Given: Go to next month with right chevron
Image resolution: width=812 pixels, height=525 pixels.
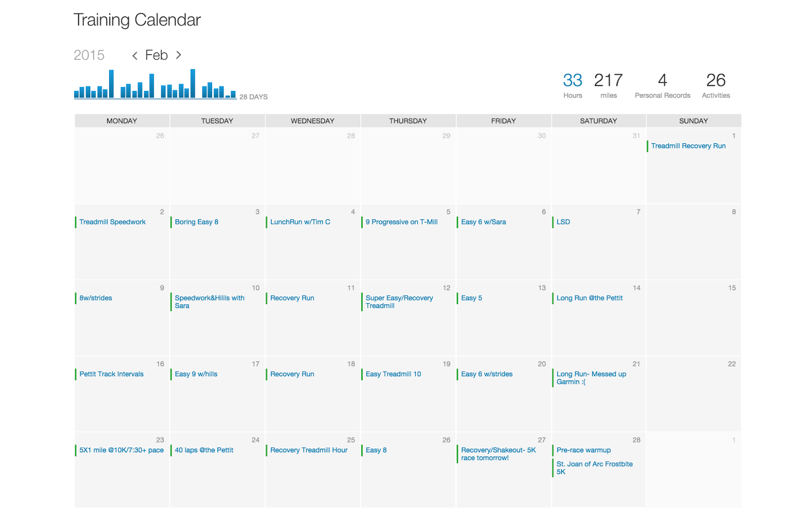Looking at the screenshot, I should [178, 55].
